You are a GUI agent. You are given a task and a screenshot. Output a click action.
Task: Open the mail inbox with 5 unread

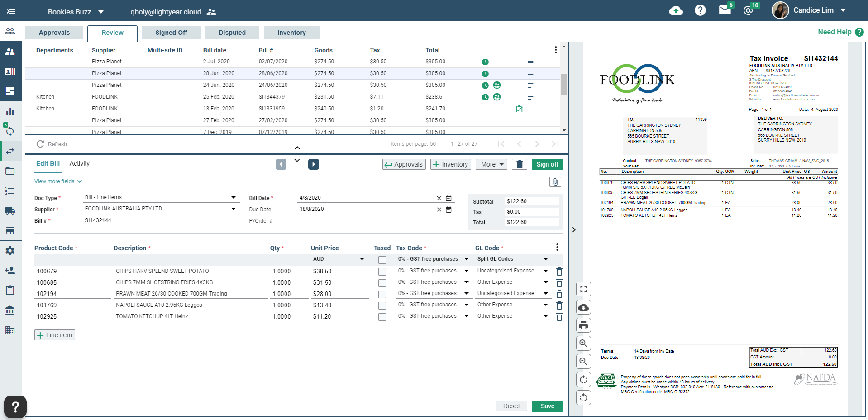pos(725,10)
